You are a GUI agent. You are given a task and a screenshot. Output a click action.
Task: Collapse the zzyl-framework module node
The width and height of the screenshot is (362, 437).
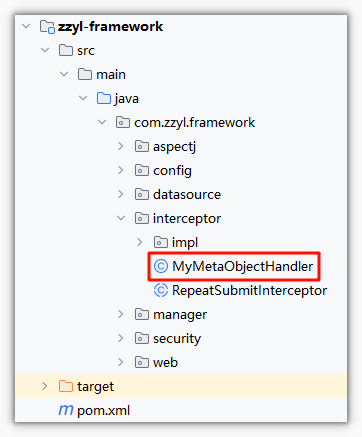pyautogui.click(x=26, y=26)
